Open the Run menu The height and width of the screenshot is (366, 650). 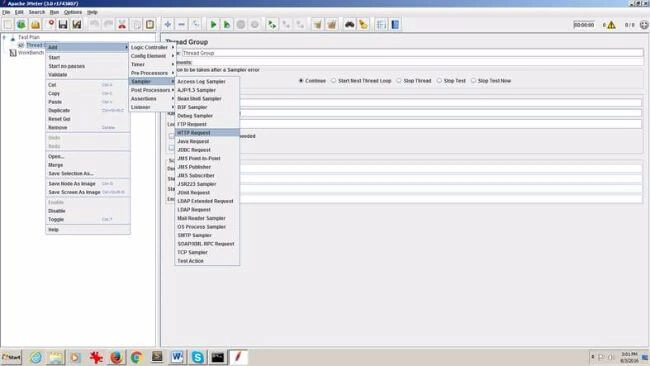click(54, 12)
